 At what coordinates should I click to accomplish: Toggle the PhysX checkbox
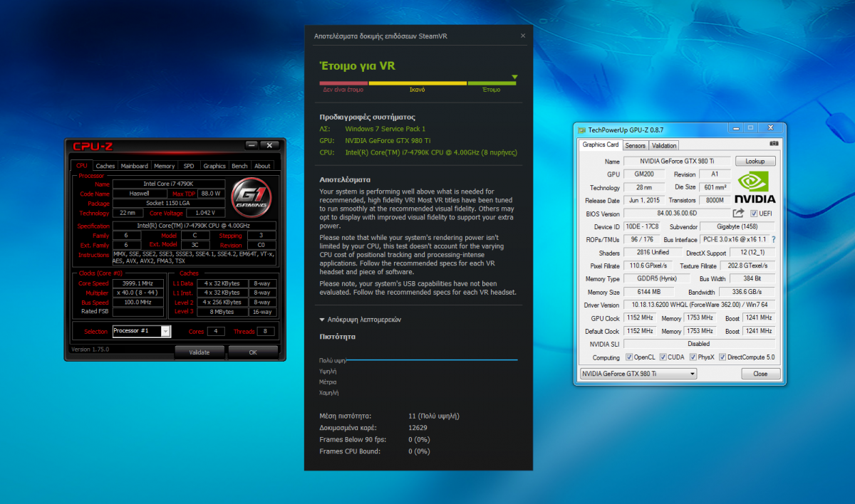click(x=694, y=357)
